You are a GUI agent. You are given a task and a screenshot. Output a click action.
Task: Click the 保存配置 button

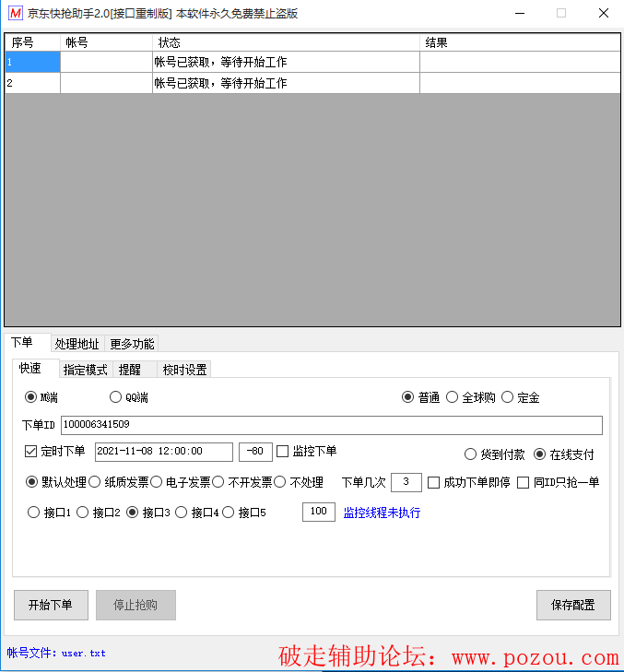(573, 605)
